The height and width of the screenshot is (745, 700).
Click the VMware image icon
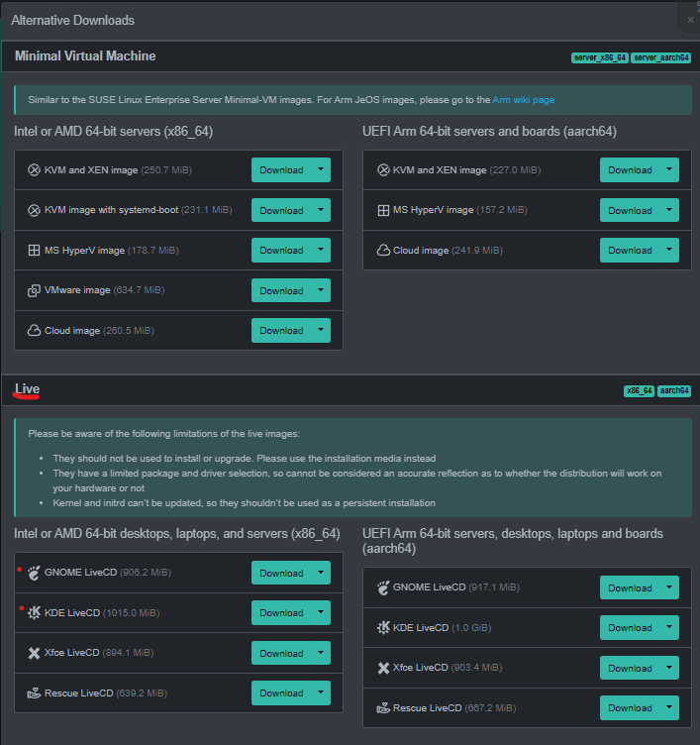34,290
